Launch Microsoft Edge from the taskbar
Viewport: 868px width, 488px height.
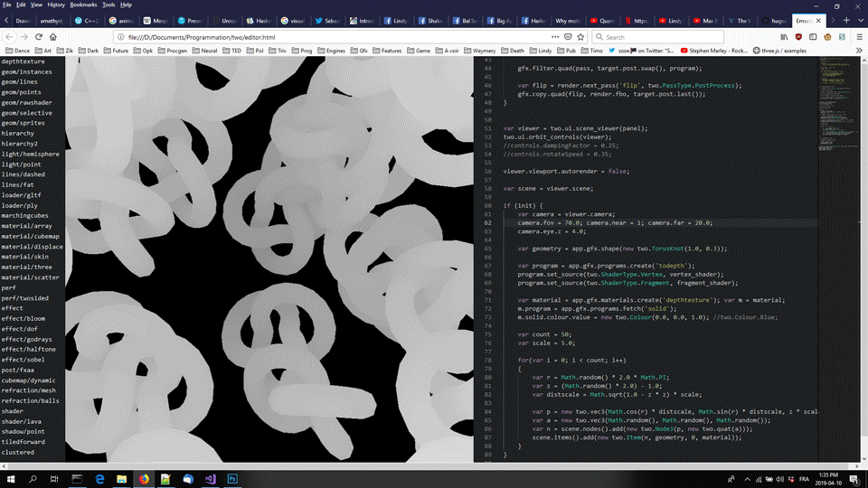[x=99, y=479]
